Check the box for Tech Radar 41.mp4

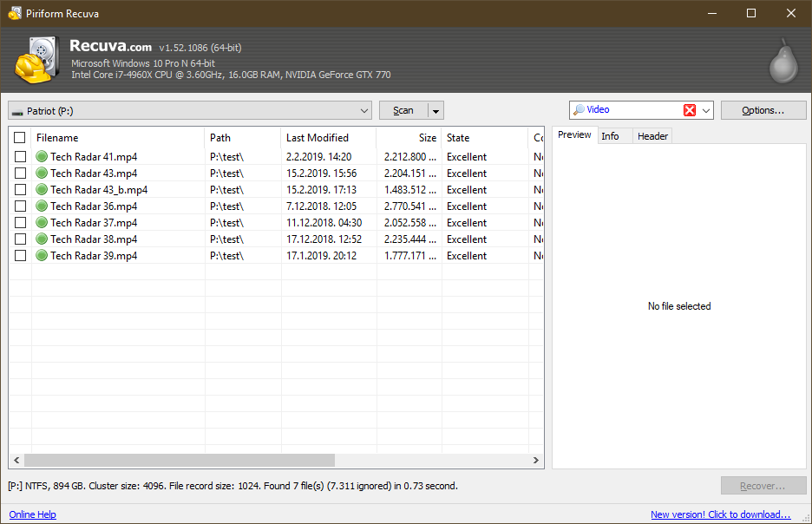click(x=20, y=156)
